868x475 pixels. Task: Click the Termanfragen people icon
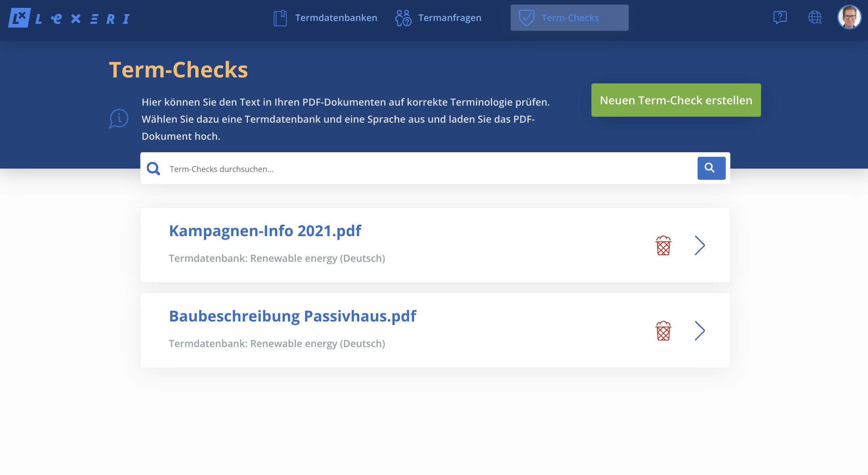[403, 18]
